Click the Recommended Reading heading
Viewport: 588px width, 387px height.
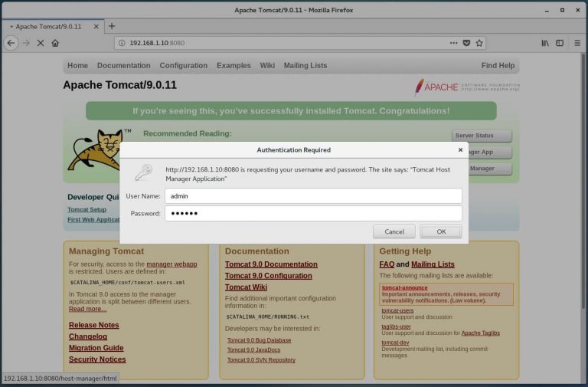point(187,133)
